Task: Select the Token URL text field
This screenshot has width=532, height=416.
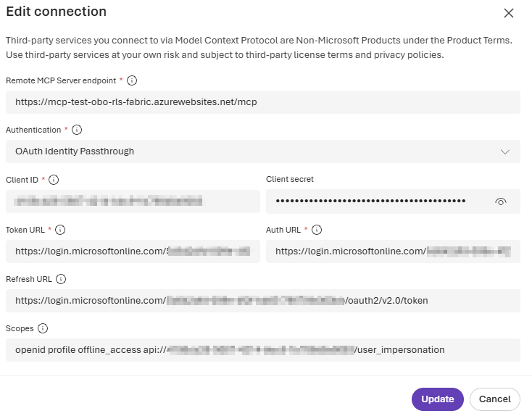Action: point(133,251)
